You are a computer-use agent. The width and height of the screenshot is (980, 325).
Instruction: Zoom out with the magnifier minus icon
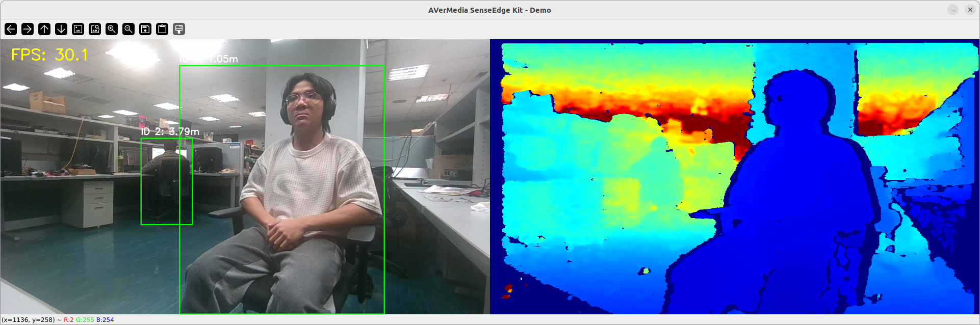pyautogui.click(x=128, y=29)
